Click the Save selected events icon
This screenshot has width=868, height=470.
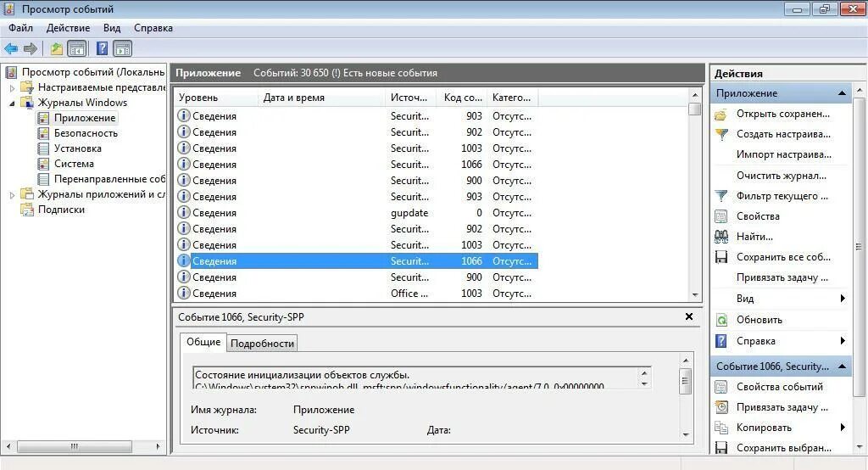[721, 447]
